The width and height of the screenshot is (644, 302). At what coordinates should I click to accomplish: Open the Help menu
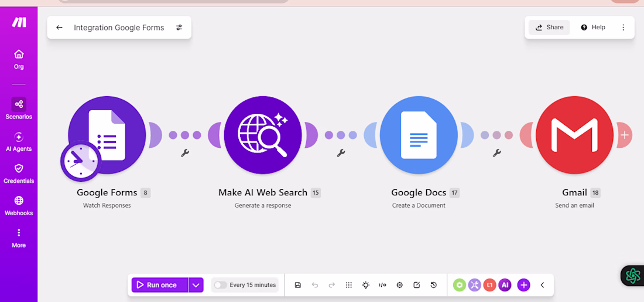click(592, 27)
